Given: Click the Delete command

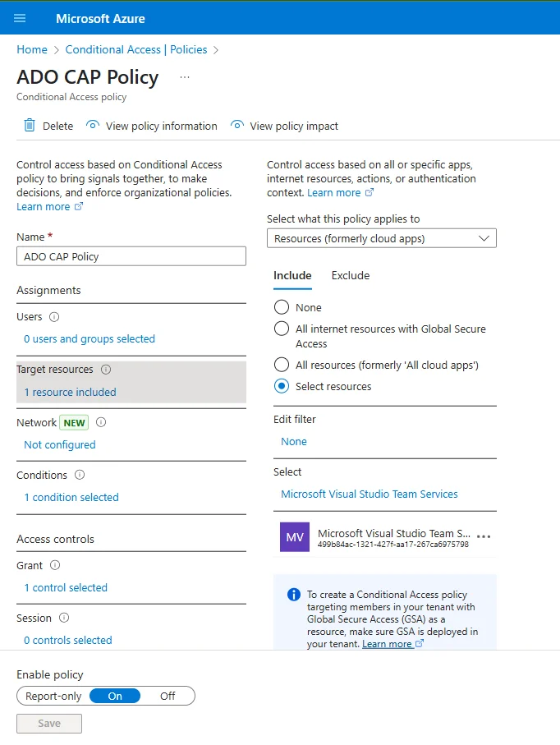Looking at the screenshot, I should pos(58,126).
